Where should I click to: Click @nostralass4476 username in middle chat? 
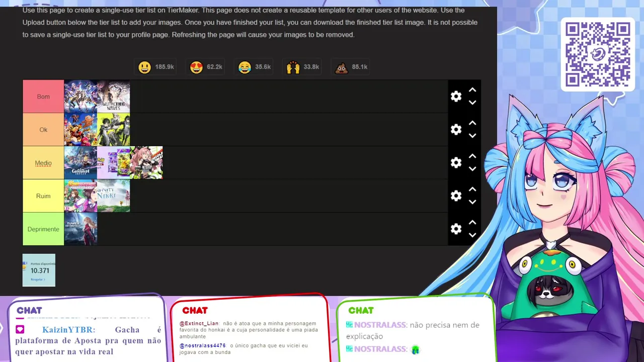coord(203,346)
